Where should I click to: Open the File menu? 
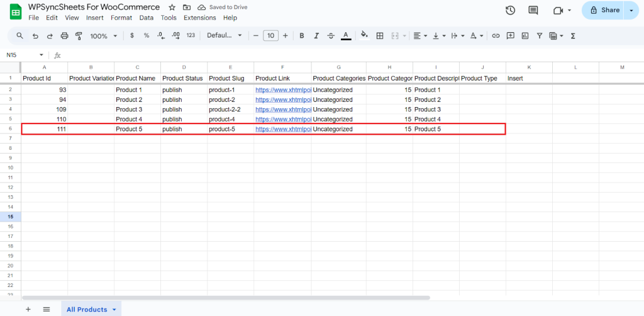click(33, 18)
